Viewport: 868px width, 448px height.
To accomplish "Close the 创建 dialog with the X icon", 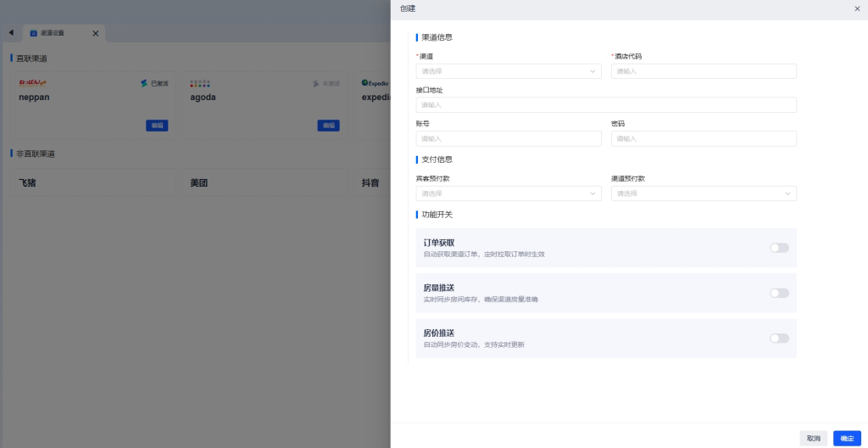I will click(857, 8).
